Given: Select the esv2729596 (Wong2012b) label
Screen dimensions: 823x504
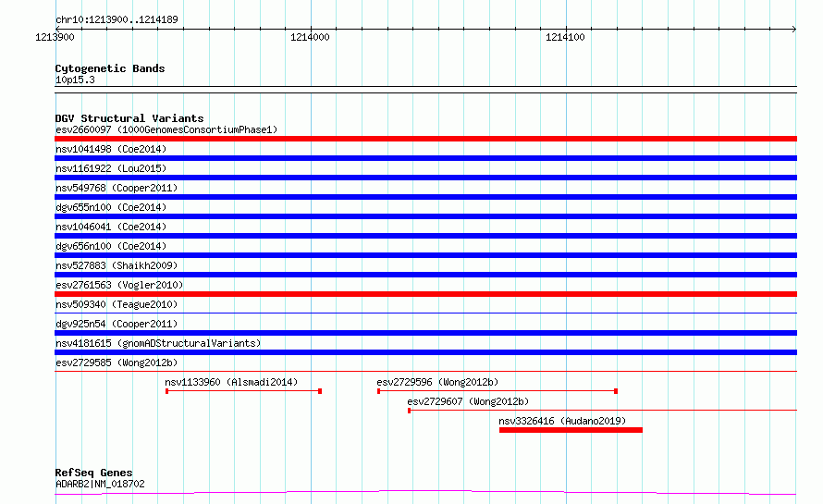Looking at the screenshot, I should coord(437,382).
